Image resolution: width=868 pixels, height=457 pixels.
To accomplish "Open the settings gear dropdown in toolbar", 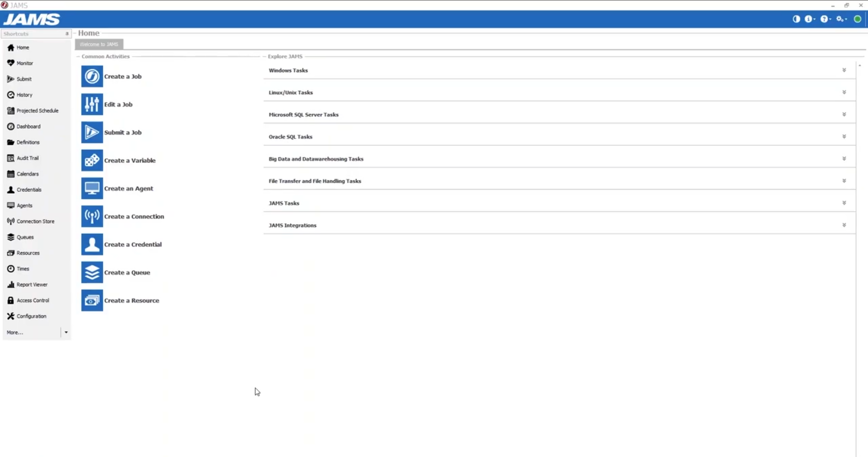I will click(841, 19).
